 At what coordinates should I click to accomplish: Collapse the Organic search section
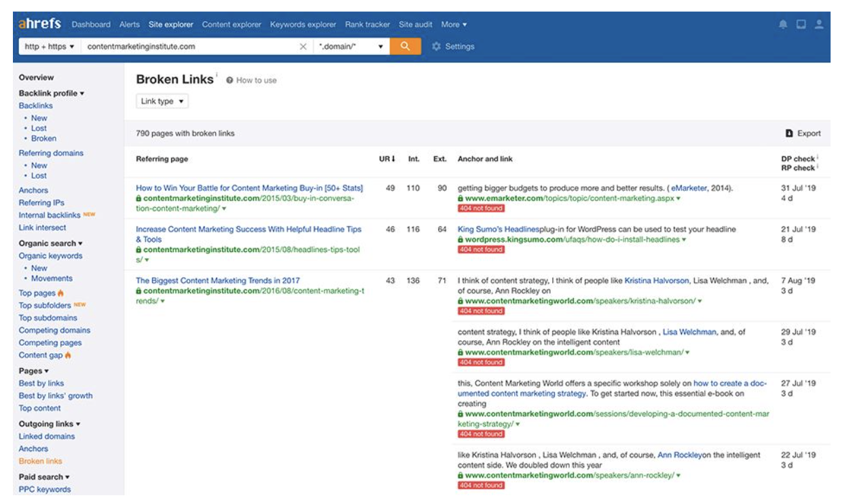tap(51, 243)
